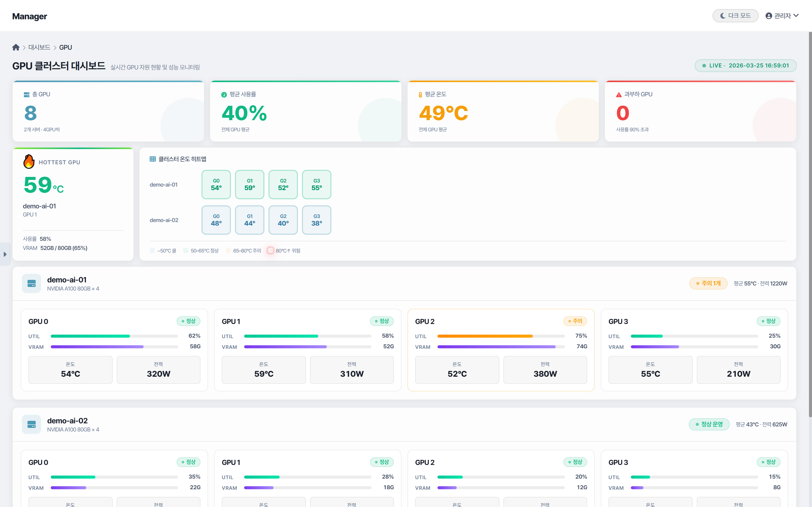
Task: Click the total GPU server icon
Action: point(26,95)
